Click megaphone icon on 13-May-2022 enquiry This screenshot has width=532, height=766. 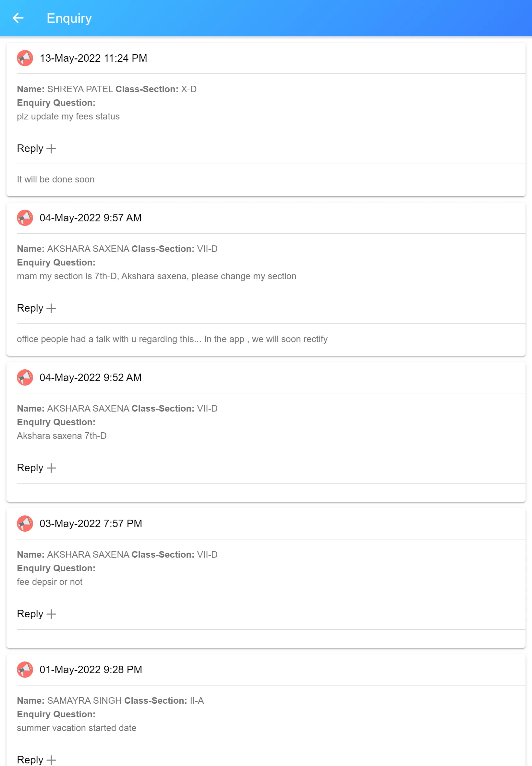pyautogui.click(x=25, y=58)
